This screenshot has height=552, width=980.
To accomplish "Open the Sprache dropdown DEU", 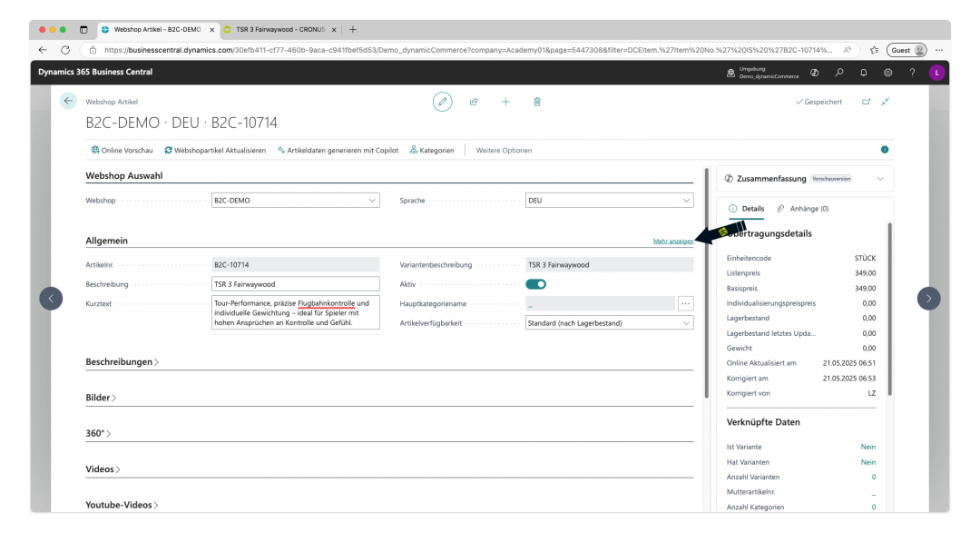I will coord(610,201).
